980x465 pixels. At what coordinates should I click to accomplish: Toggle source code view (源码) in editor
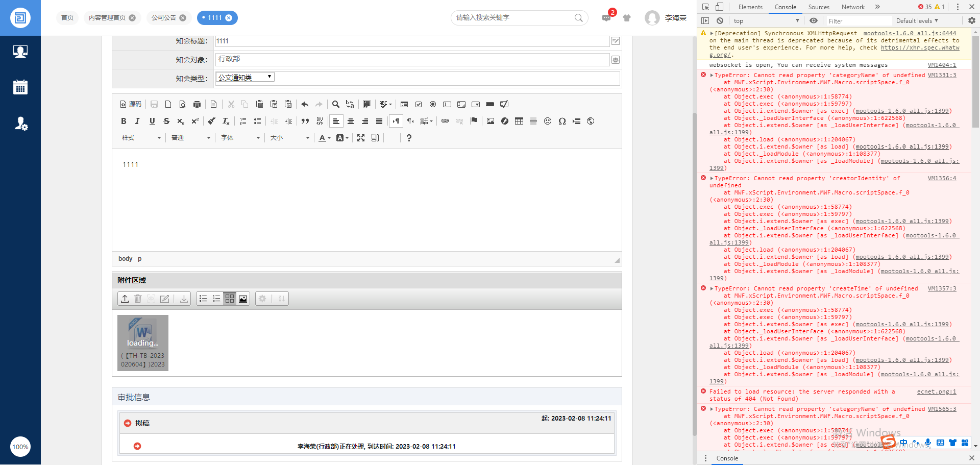point(131,104)
